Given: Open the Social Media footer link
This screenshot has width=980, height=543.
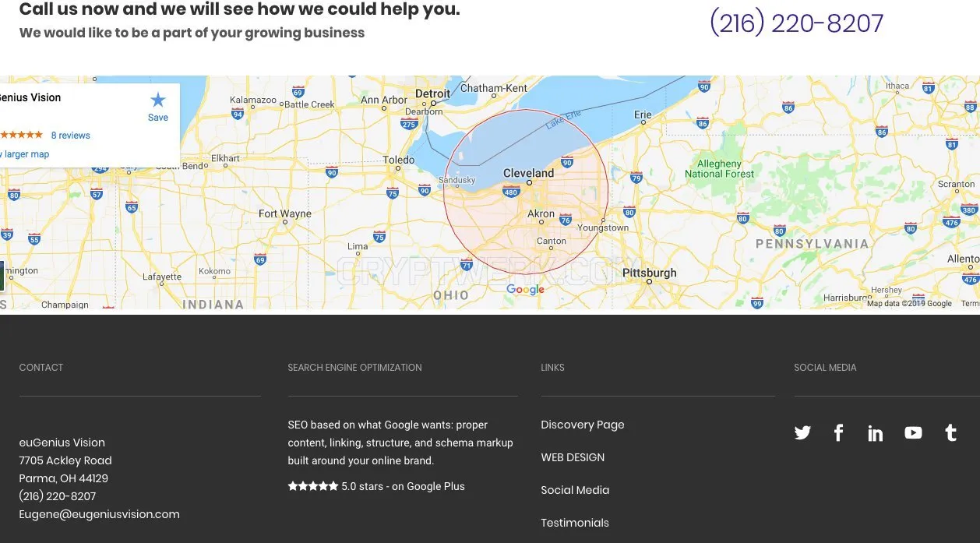Looking at the screenshot, I should [575, 490].
